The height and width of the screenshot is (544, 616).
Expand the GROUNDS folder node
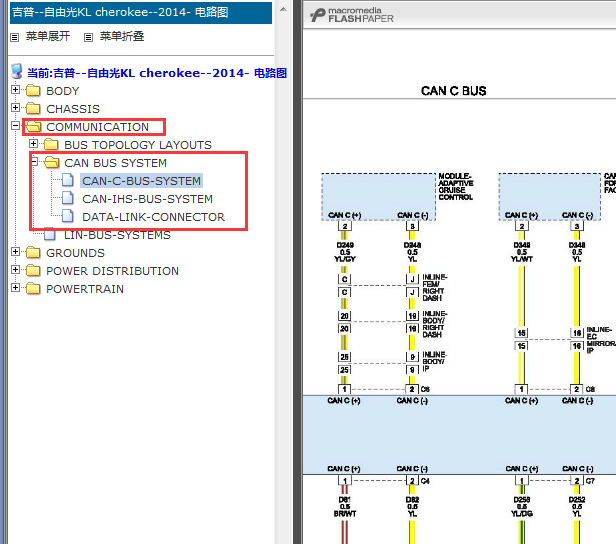15,252
